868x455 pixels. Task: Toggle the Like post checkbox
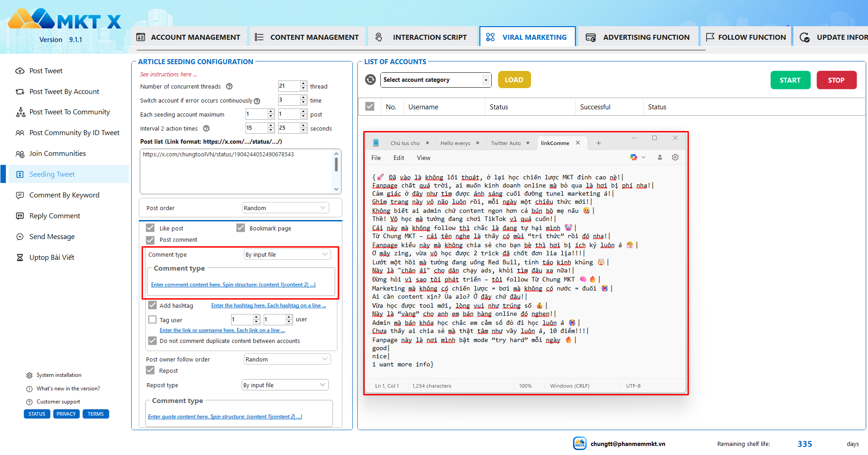tap(151, 228)
